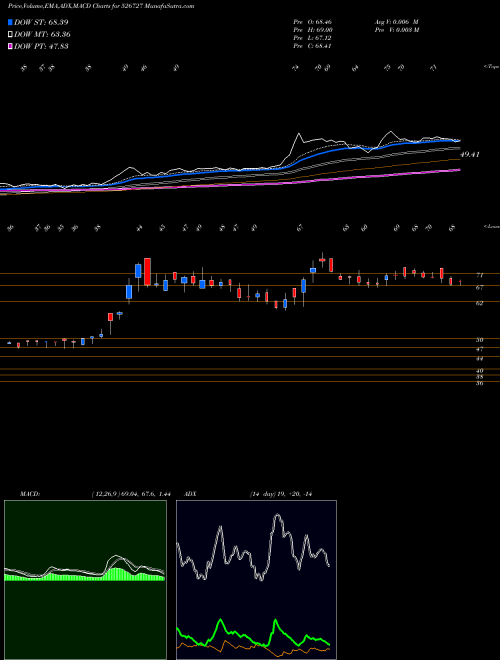The image size is (500, 660).
Task: Select the DOW PT: 47.83 legend text
Action: click(41, 46)
